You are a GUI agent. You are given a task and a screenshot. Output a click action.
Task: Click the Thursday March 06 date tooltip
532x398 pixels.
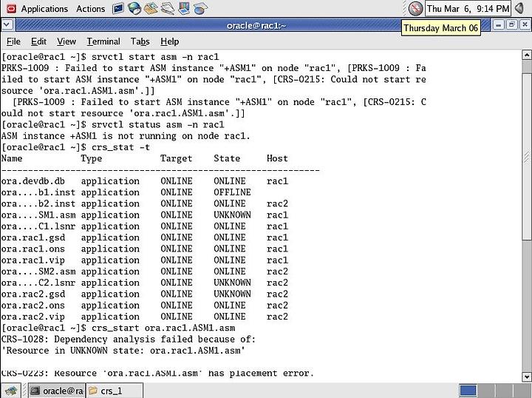pos(440,28)
